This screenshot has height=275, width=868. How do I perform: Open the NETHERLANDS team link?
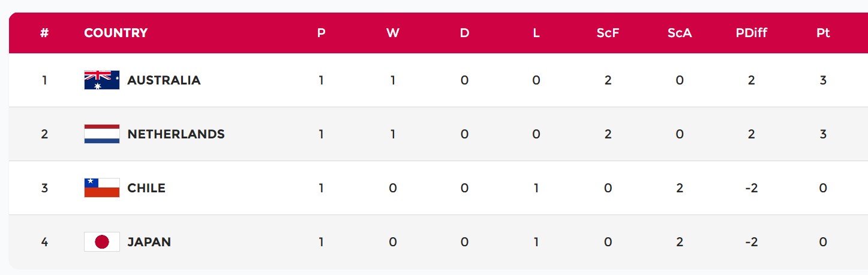[176, 134]
